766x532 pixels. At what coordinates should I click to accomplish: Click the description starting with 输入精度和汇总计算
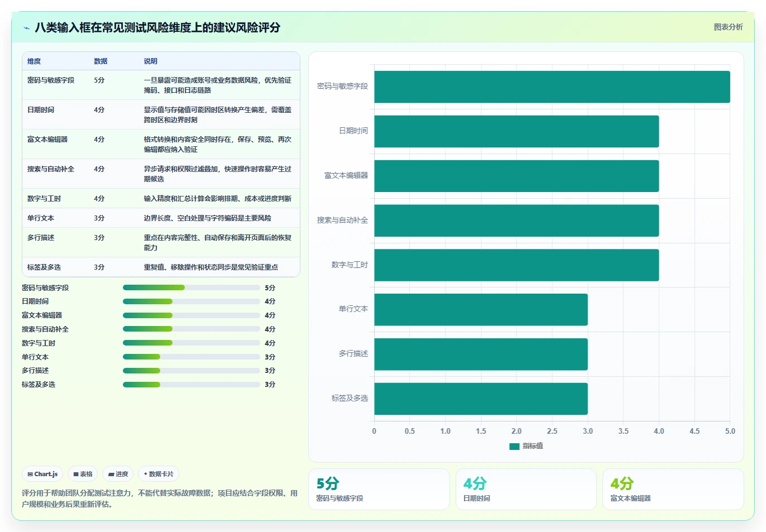pos(218,199)
